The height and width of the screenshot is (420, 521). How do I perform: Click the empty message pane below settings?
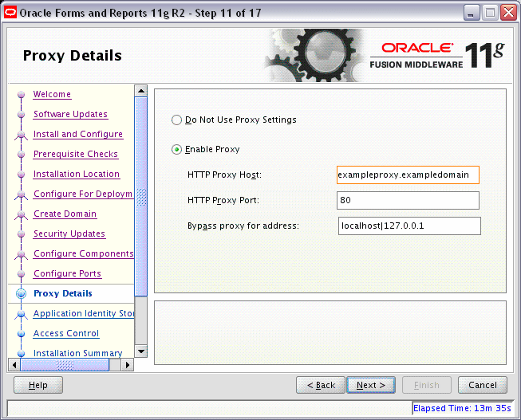[330, 332]
